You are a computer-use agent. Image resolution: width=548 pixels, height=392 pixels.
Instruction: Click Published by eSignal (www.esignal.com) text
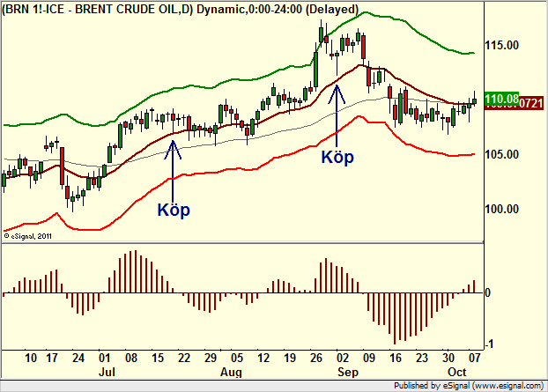469,386
